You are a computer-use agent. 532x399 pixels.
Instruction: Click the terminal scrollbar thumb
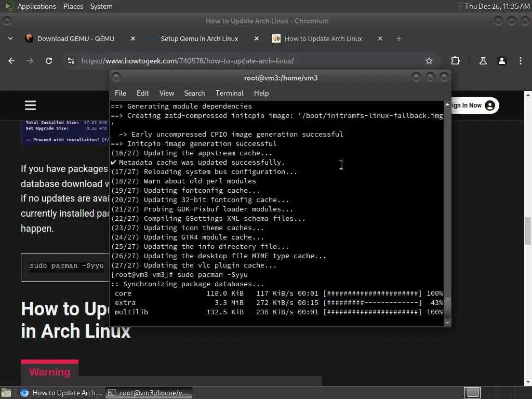[x=447, y=307]
